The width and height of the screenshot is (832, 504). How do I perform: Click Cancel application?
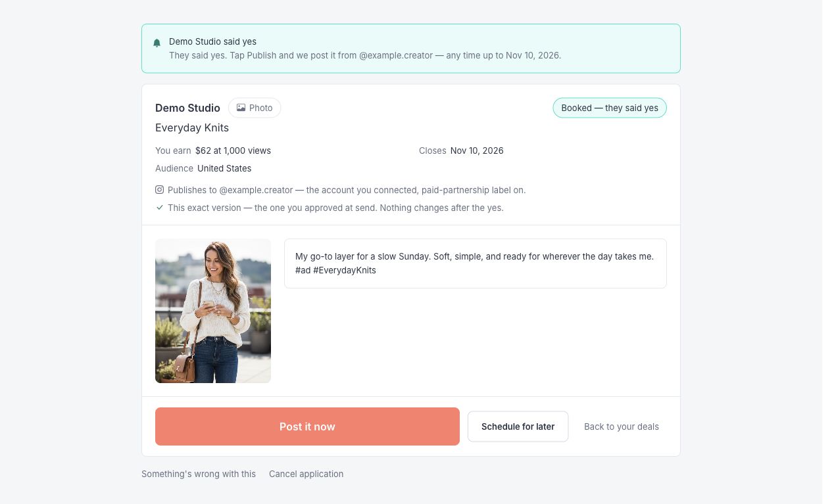[x=306, y=474]
